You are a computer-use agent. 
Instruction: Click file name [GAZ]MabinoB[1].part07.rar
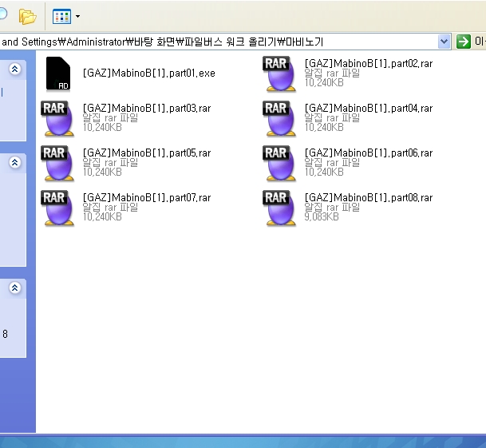tap(147, 197)
